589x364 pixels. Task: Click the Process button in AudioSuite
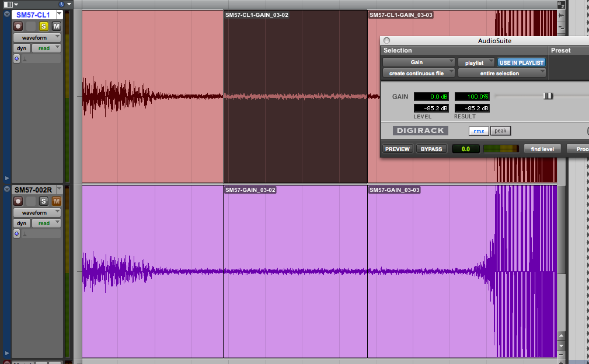578,149
